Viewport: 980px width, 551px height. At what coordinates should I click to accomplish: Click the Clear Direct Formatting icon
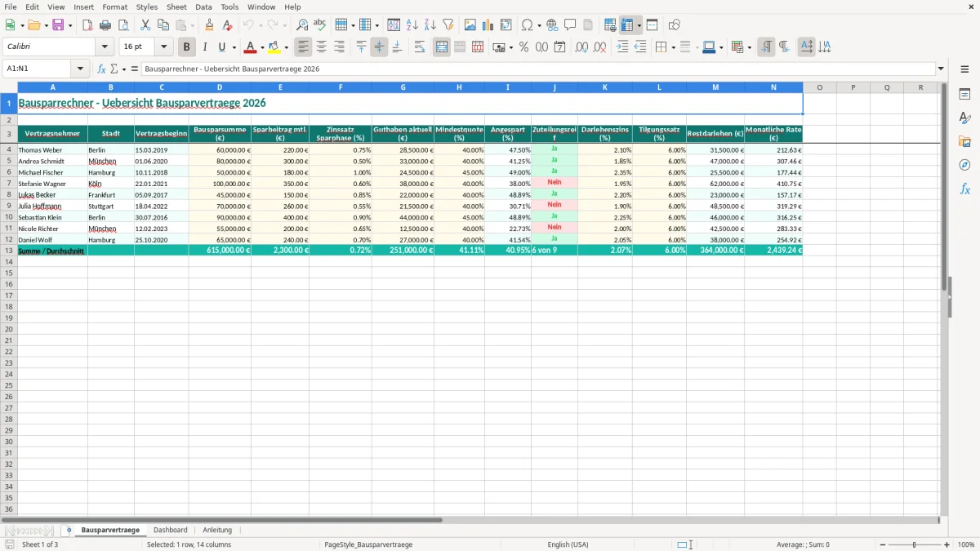[227, 25]
